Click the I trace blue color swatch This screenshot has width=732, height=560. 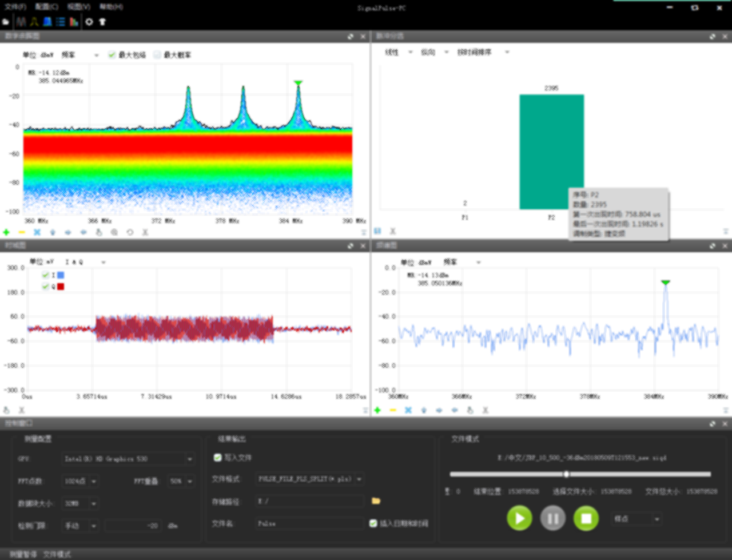[61, 275]
